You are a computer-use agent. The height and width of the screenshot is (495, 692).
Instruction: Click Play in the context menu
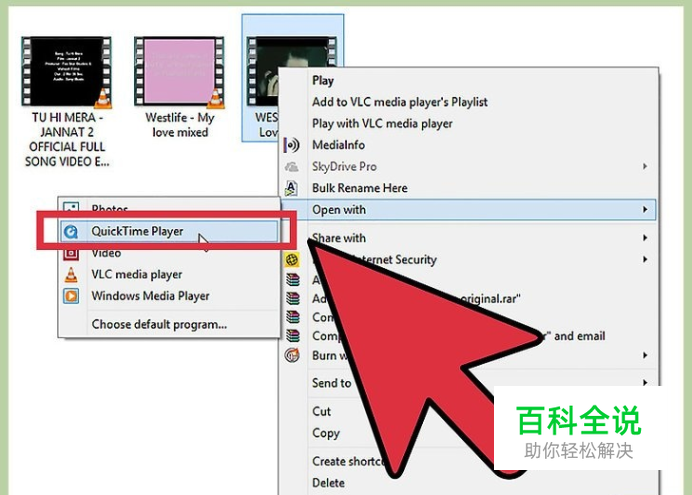pos(323,81)
